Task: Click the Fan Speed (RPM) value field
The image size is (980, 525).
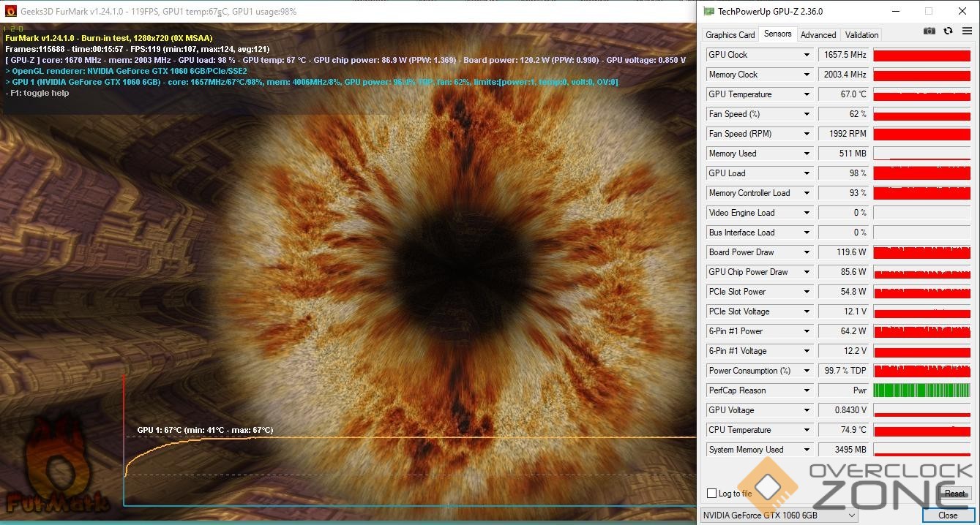Action: pyautogui.click(x=843, y=134)
